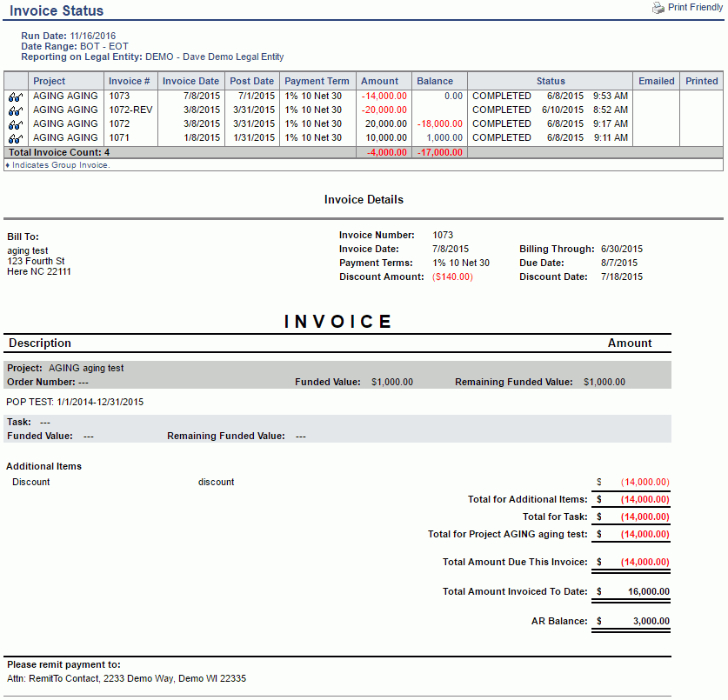
Task: Click the view icon for invoice 1073
Action: tap(16, 97)
